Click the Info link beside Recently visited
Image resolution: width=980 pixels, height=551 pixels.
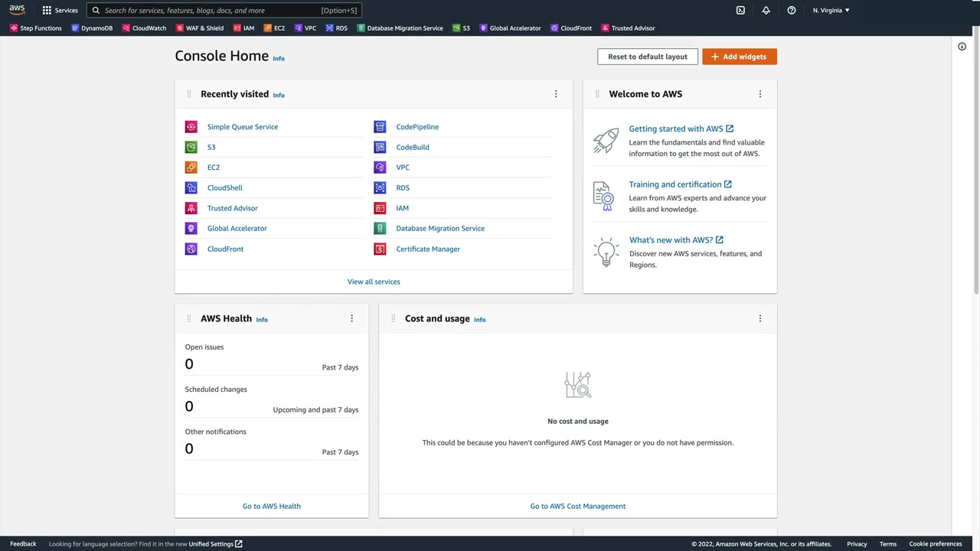point(279,95)
